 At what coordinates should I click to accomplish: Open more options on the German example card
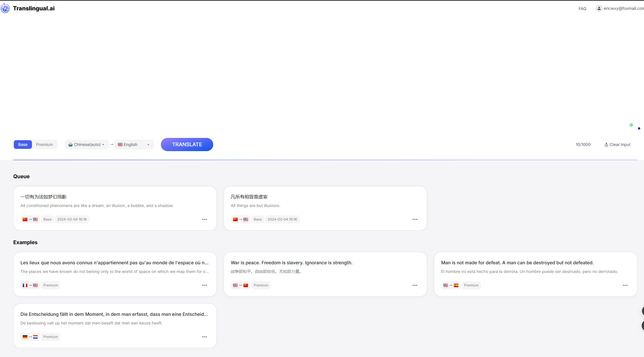(x=204, y=337)
